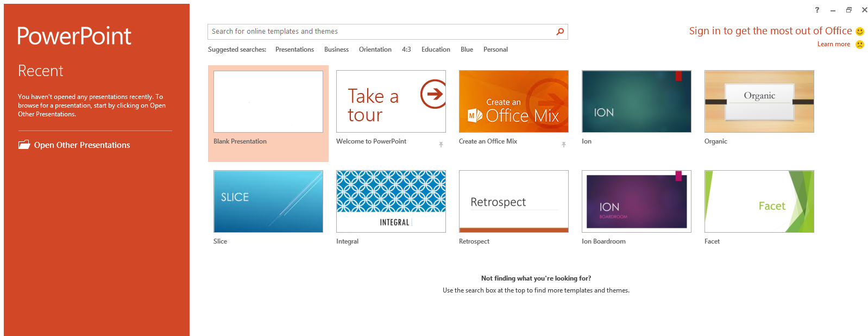Viewport: 868px width, 336px height.
Task: Search suggested term Business
Action: tap(336, 49)
